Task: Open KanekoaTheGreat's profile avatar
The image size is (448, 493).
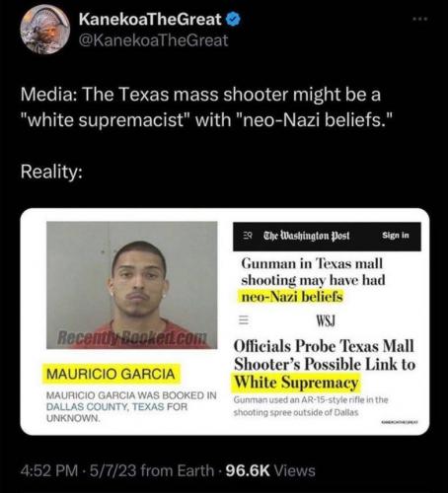Action: 45,30
